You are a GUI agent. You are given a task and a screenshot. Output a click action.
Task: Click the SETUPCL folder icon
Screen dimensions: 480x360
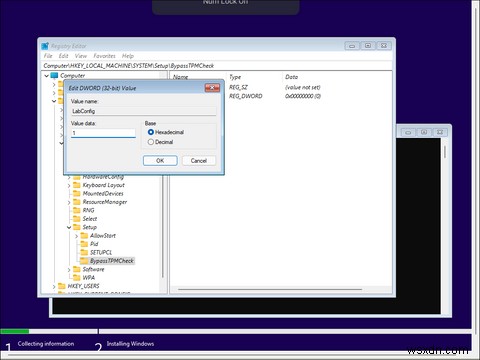(x=84, y=252)
